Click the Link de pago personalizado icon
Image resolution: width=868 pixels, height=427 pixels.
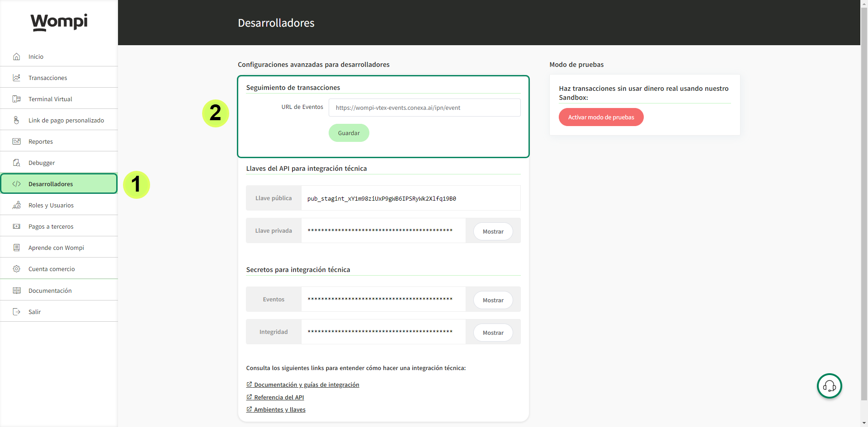[17, 120]
